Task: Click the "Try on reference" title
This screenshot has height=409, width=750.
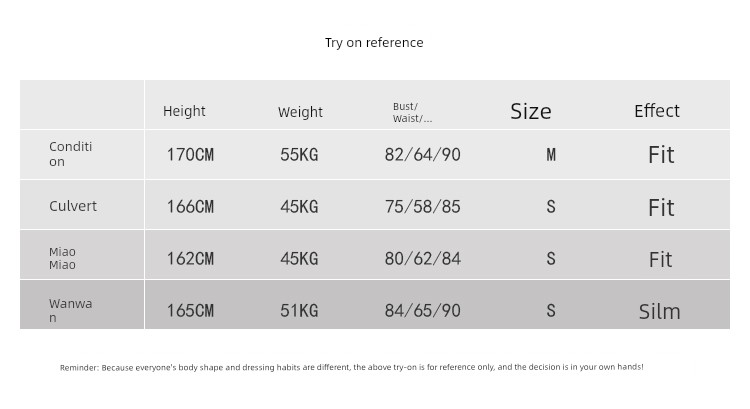Action: [x=374, y=42]
